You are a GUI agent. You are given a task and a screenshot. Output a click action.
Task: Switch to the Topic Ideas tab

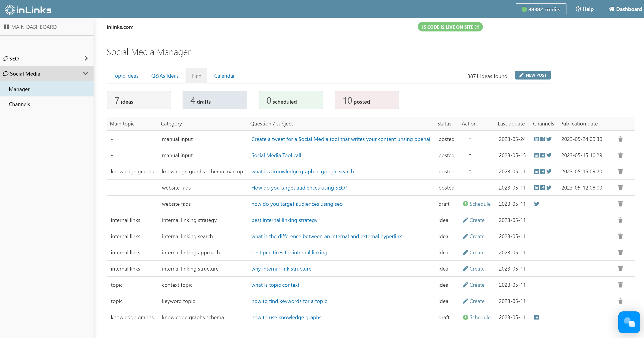[x=125, y=76]
